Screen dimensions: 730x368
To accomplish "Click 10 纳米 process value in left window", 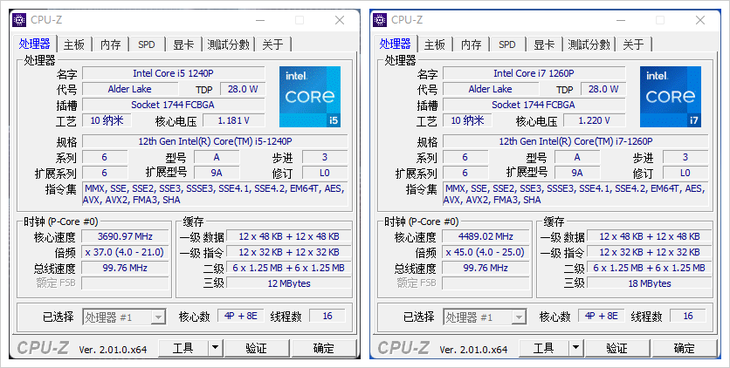I will pyautogui.click(x=107, y=120).
